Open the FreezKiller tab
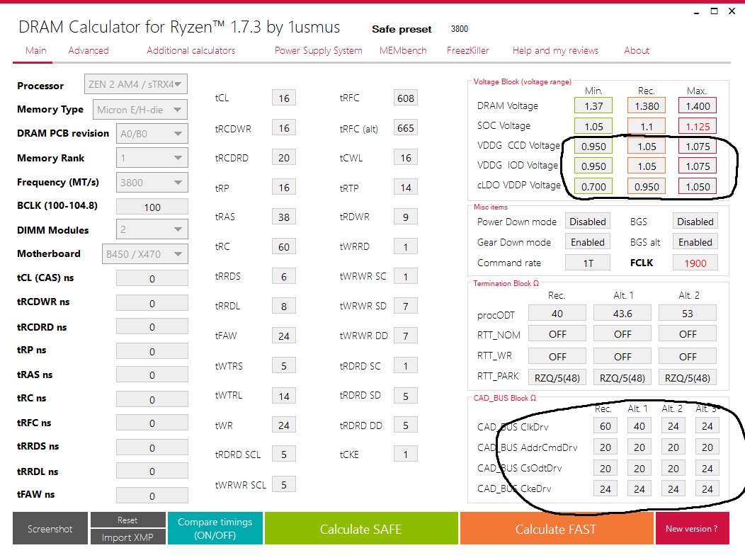Viewport: 745px width, 560px height. point(467,50)
